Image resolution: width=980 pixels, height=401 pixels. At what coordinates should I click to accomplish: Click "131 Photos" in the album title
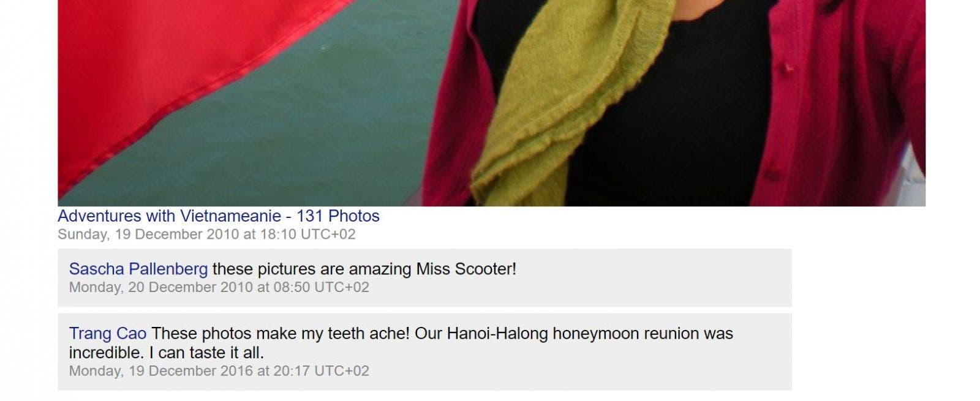[338, 216]
